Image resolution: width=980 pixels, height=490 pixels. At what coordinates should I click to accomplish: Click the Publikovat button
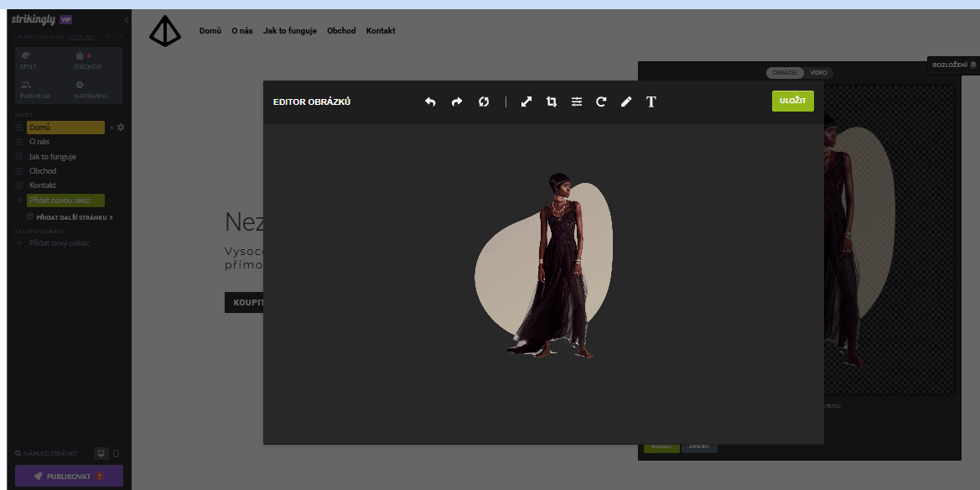click(69, 476)
